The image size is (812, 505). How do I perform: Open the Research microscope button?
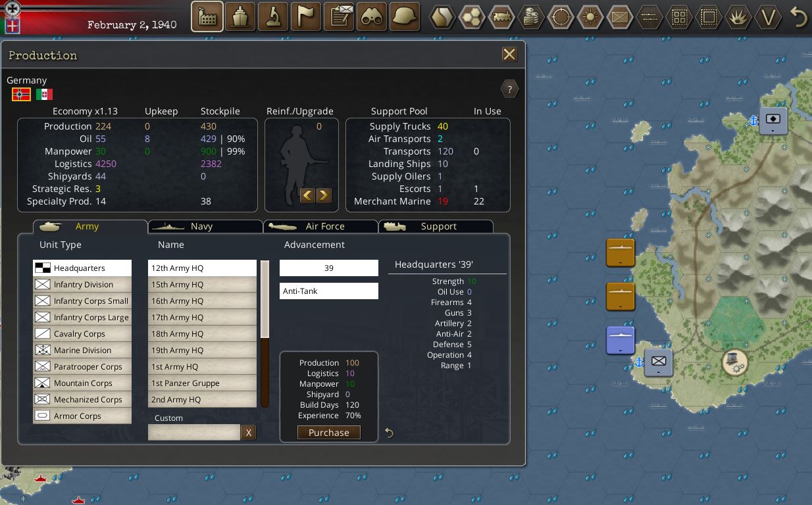(273, 16)
